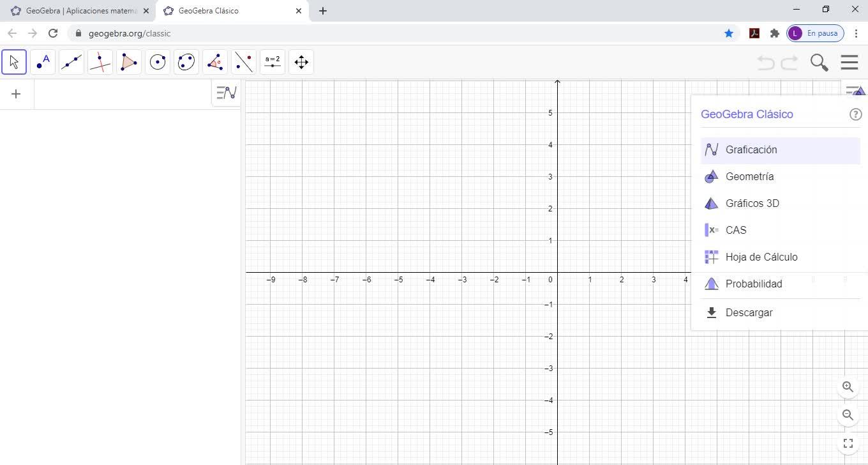Click the GeoGebra Clásico heading text
The width and height of the screenshot is (868, 465).
(747, 114)
